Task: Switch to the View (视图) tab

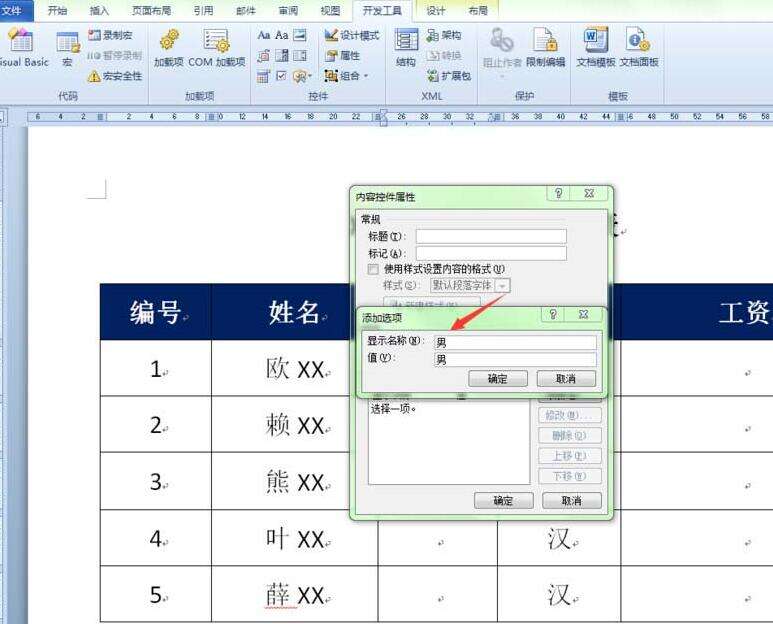Action: click(330, 10)
